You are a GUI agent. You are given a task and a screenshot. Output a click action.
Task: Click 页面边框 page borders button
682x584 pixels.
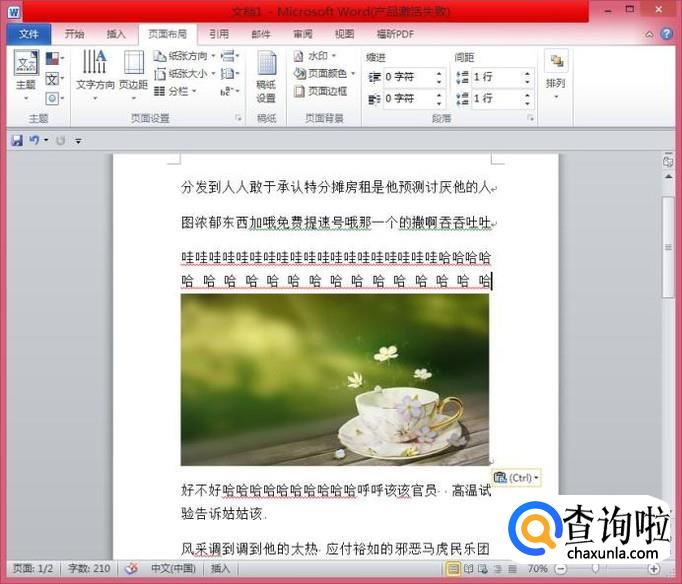321,91
